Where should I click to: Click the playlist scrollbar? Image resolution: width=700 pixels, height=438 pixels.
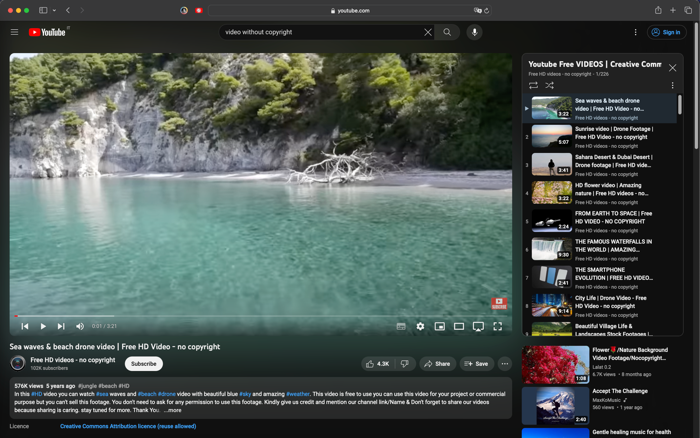pos(679,105)
